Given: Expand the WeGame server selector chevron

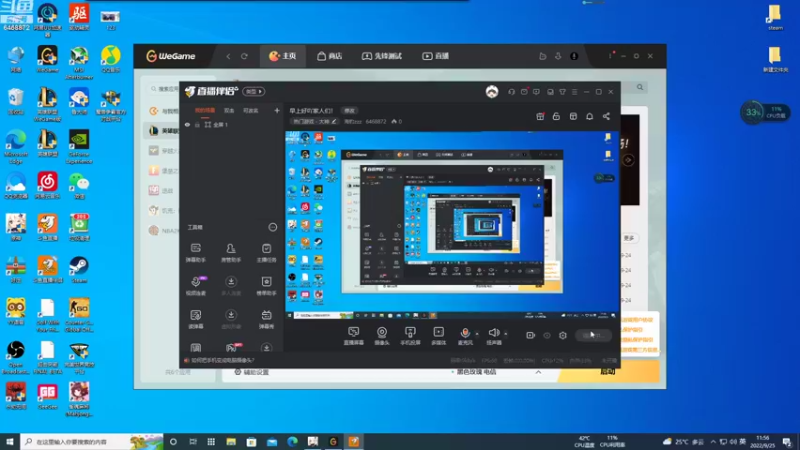Looking at the screenshot, I should pos(538,372).
